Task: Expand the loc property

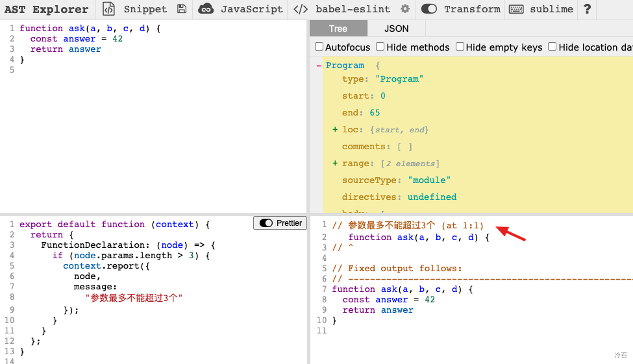Action: (335, 130)
